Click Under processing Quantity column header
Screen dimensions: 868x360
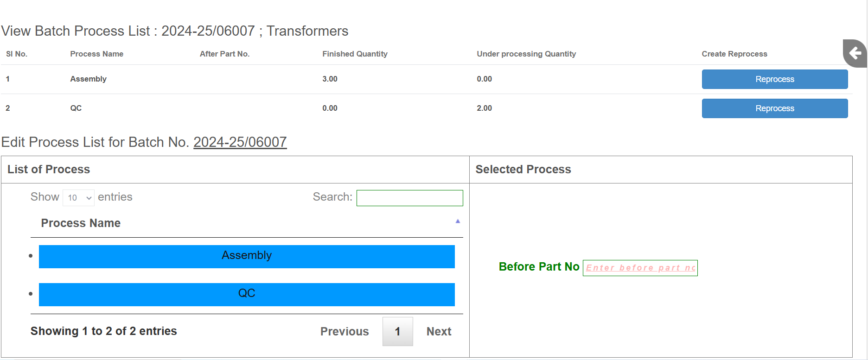point(526,54)
